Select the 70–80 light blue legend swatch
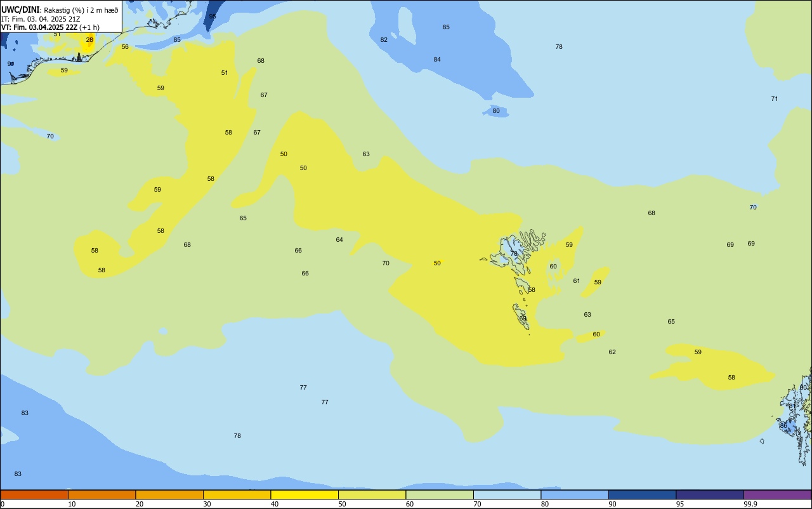812x509 pixels. pyautogui.click(x=507, y=494)
